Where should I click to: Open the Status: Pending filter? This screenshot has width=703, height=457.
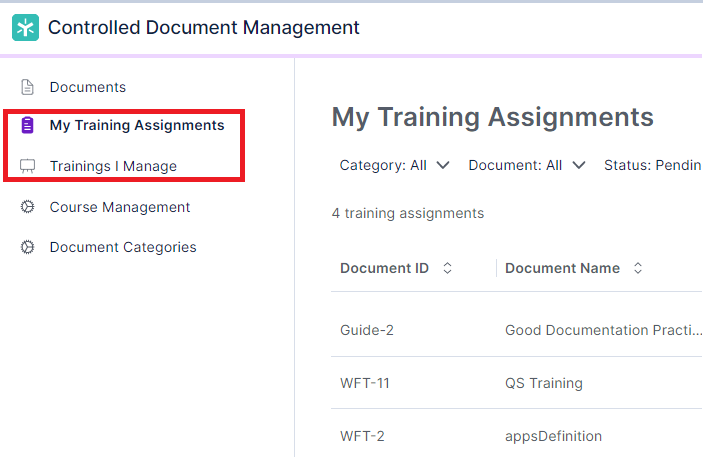pos(653,165)
